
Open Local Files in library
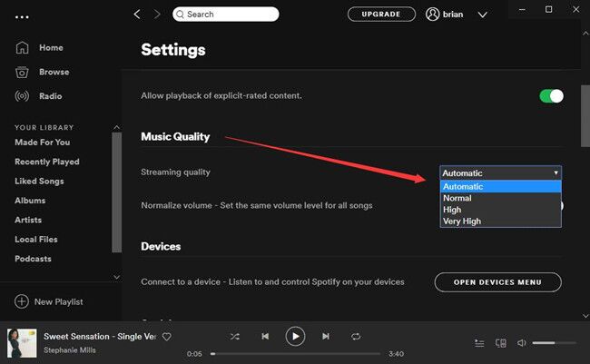[x=36, y=240]
